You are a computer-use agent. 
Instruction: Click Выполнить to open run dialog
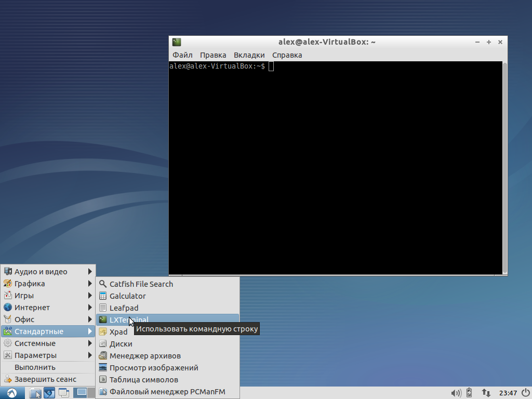click(x=35, y=367)
